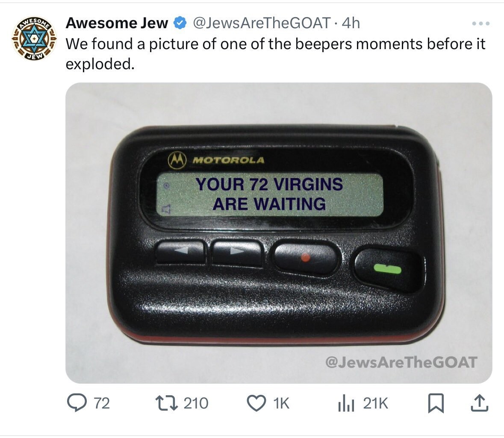Open view analytics bar chart icon
The height and width of the screenshot is (438, 504).
[x=346, y=404]
